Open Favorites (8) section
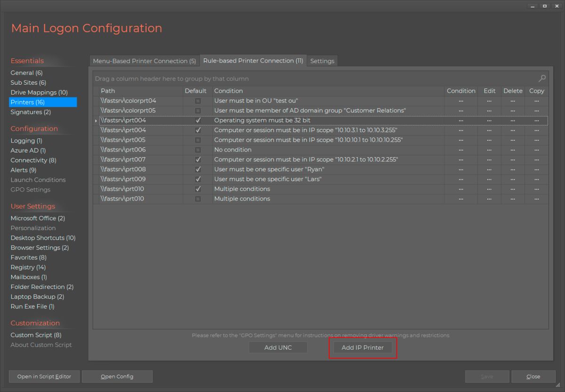565x392 pixels. [28, 258]
